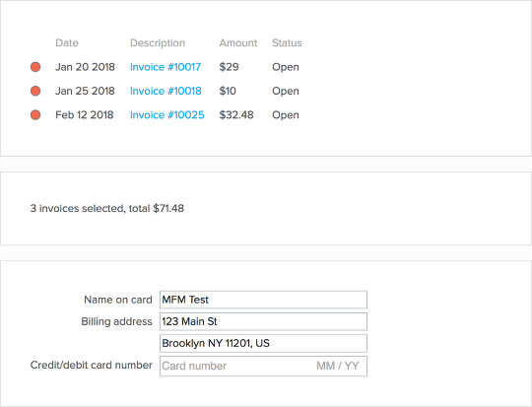Image resolution: width=532 pixels, height=407 pixels.
Task: Open the Invoice #10017 link
Action: point(166,67)
